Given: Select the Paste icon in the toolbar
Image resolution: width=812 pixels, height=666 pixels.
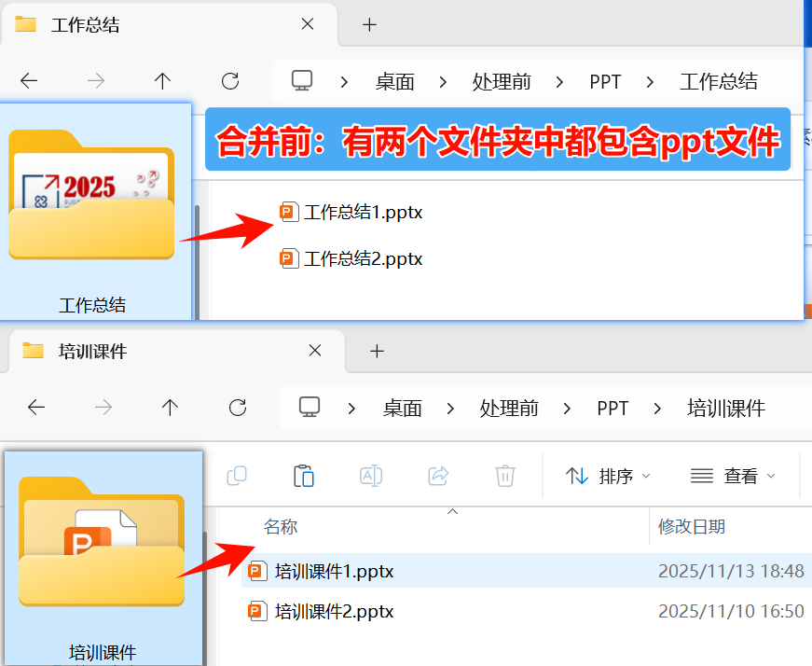Looking at the screenshot, I should point(304,476).
